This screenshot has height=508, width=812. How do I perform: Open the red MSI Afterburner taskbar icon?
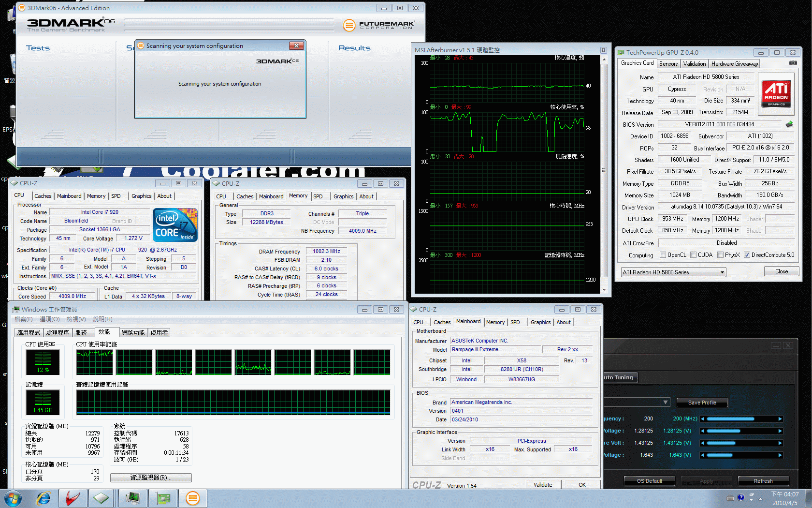coord(72,498)
